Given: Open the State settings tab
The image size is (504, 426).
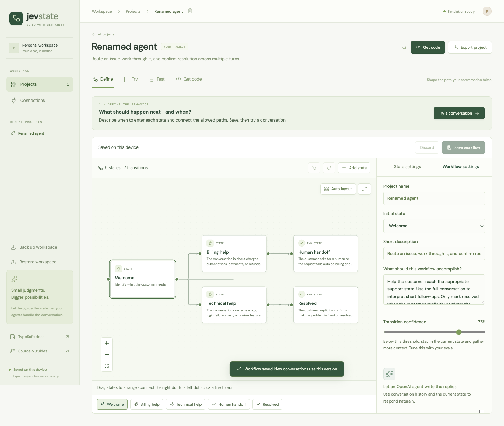Looking at the screenshot, I should pos(407,167).
